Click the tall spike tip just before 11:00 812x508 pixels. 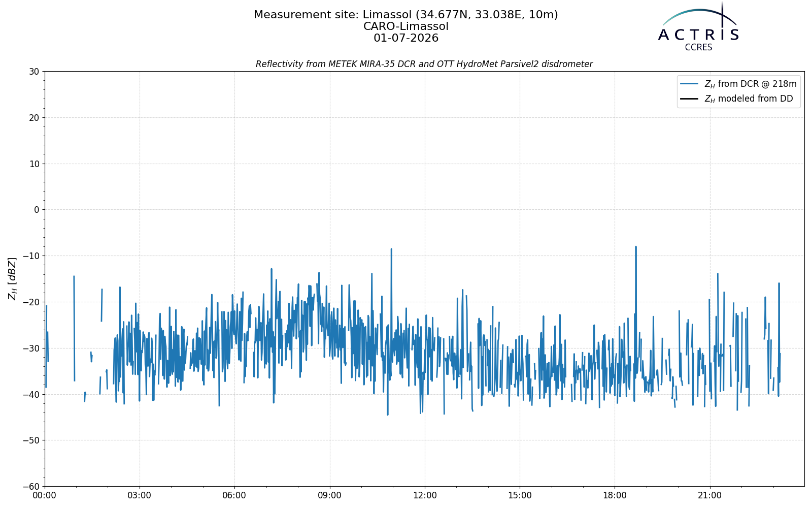391,249
